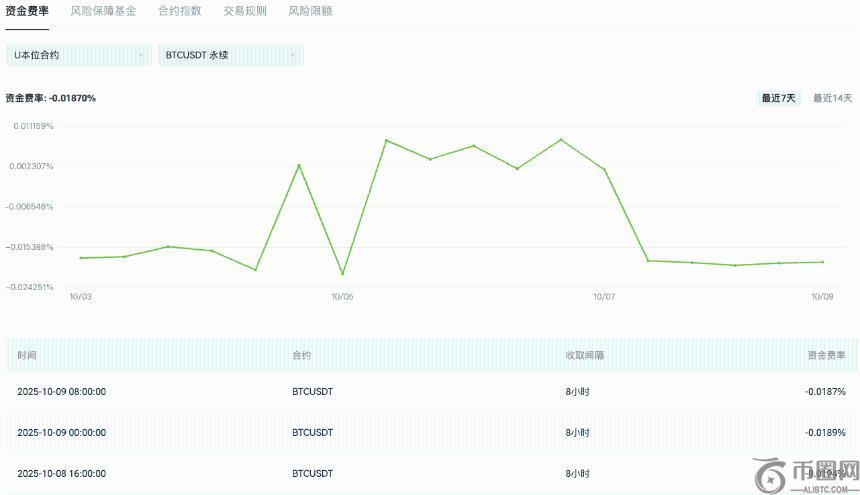Go to the 风险限额 tab
This screenshot has width=860, height=495.
(x=310, y=11)
